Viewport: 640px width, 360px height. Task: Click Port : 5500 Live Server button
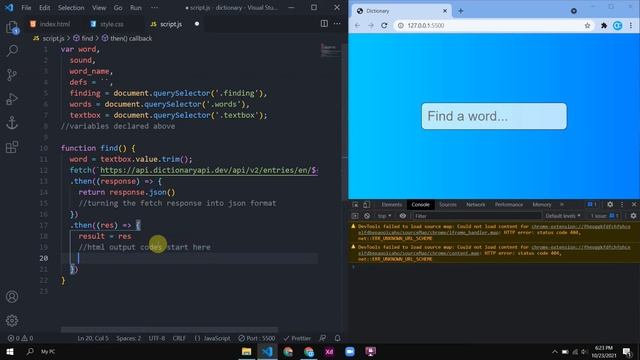click(x=257, y=338)
